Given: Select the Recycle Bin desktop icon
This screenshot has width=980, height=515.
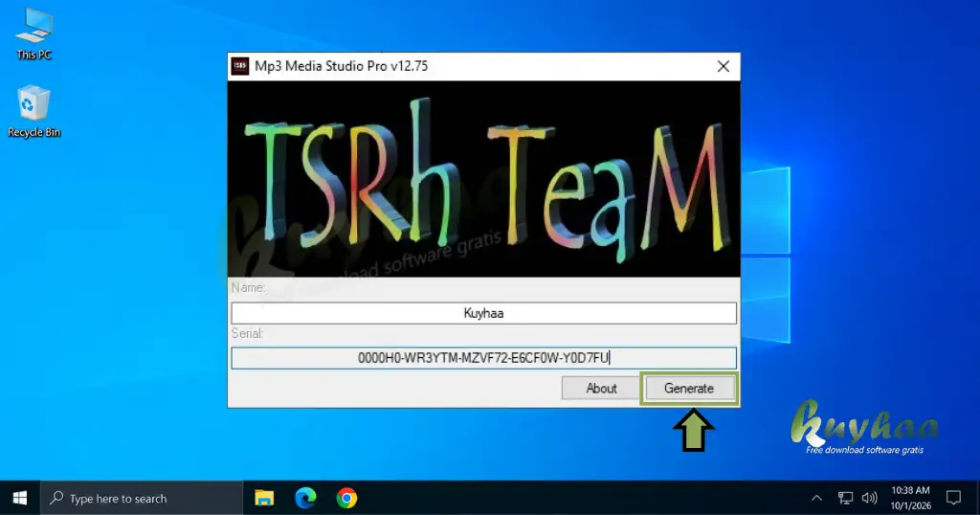Looking at the screenshot, I should point(33,111).
